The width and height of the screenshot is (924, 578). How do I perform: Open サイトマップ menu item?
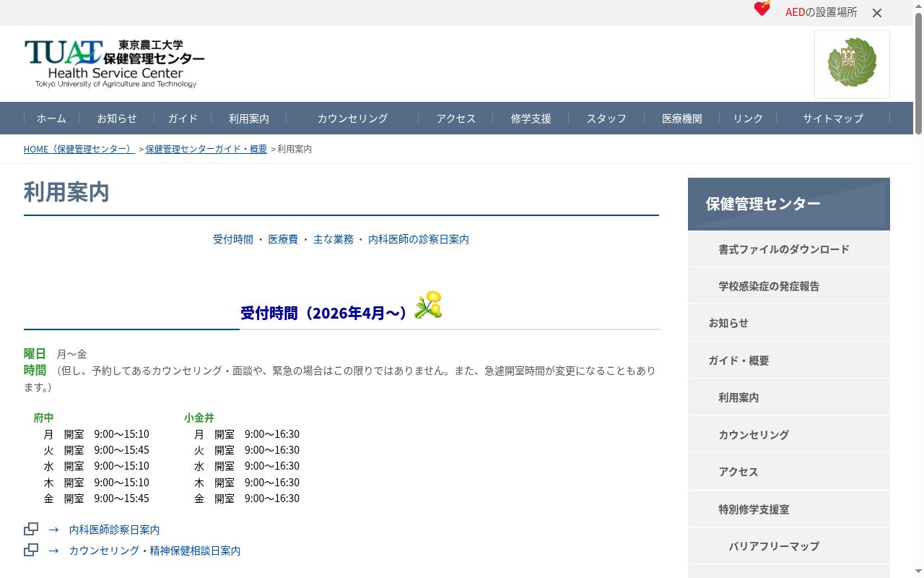(x=833, y=118)
